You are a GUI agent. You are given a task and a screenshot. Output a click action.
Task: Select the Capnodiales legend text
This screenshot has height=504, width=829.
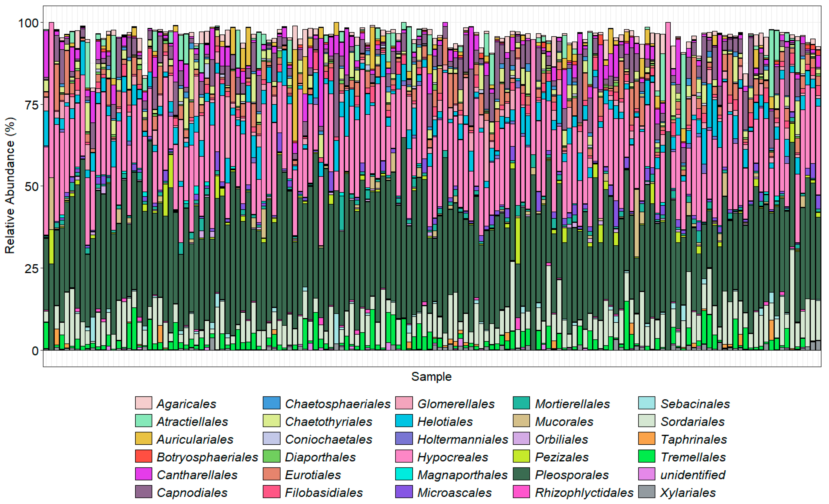192,493
